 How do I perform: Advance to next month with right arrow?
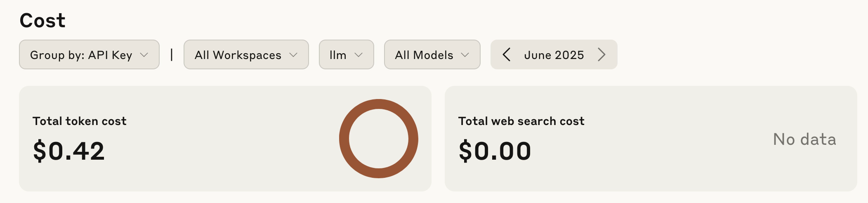pyautogui.click(x=601, y=54)
